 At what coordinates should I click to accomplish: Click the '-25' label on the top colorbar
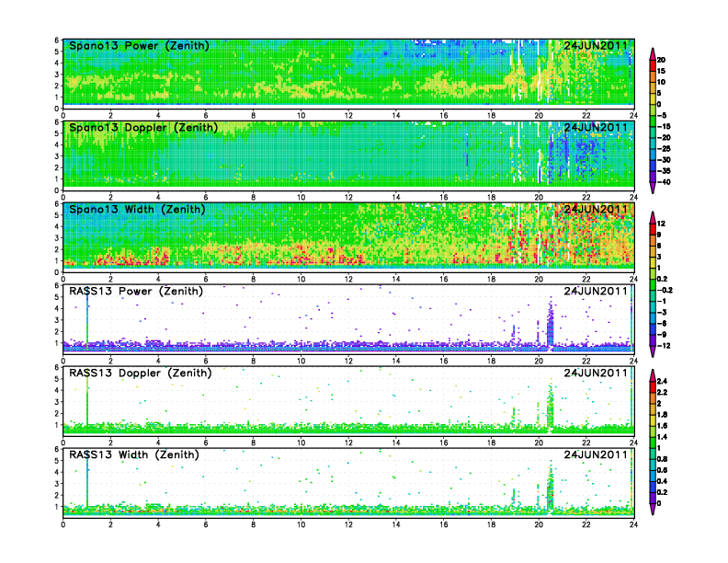pyautogui.click(x=664, y=149)
